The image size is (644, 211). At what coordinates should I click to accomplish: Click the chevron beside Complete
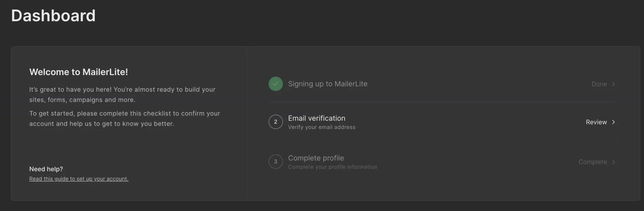(613, 162)
